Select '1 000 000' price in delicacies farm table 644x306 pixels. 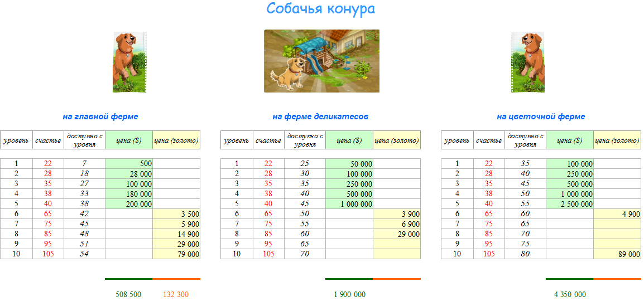(x=349, y=203)
